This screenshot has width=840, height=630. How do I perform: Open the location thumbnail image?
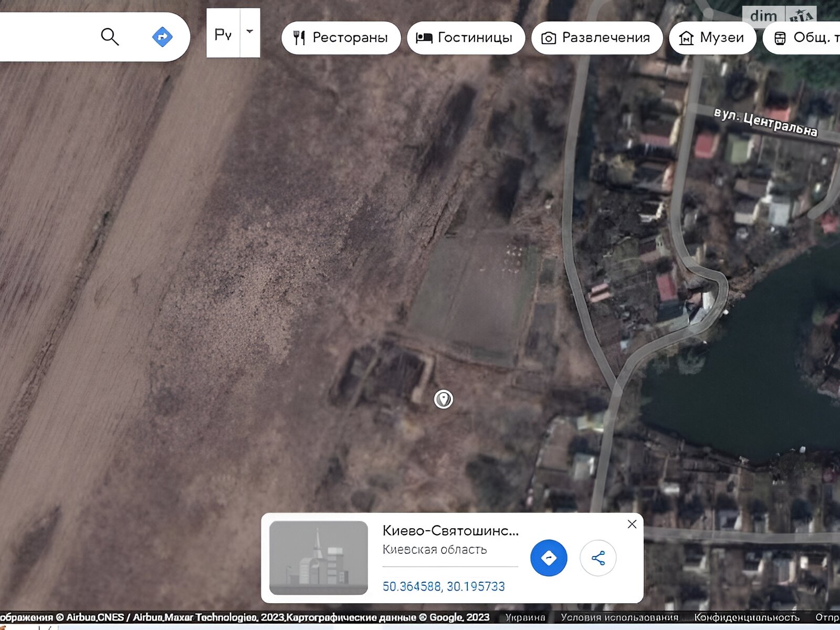point(319,558)
